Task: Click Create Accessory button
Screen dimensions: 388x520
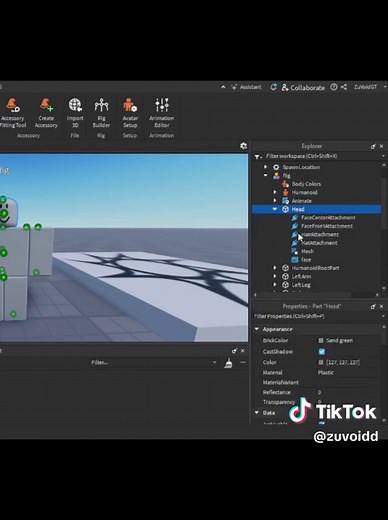Action: (x=46, y=113)
